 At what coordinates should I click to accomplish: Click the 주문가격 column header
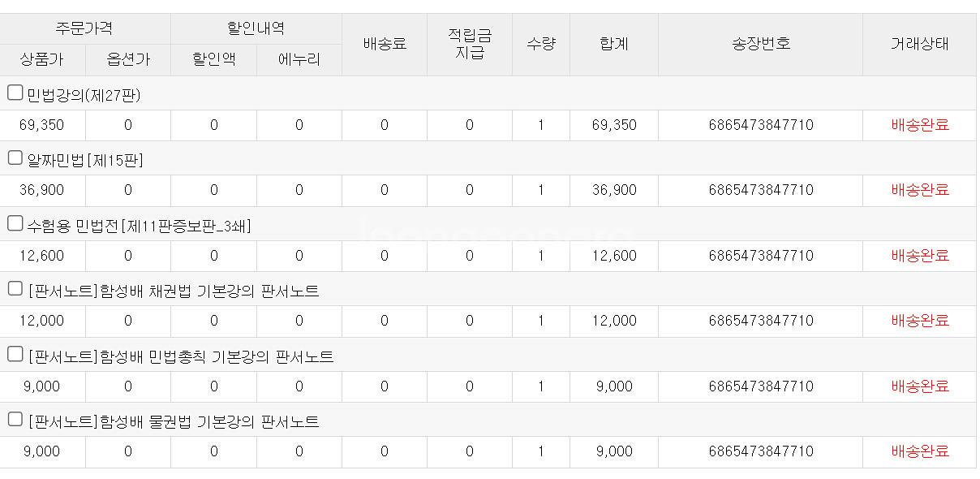(x=84, y=28)
